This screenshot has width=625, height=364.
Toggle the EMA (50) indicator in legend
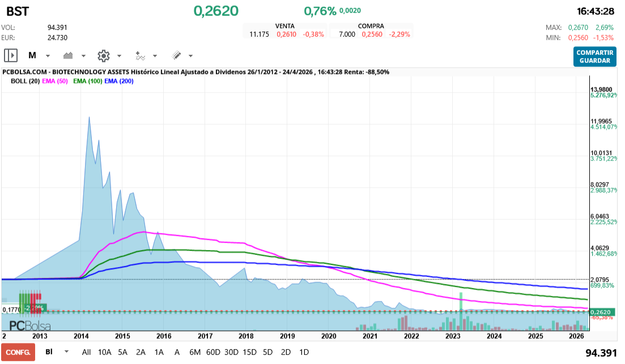click(x=54, y=80)
